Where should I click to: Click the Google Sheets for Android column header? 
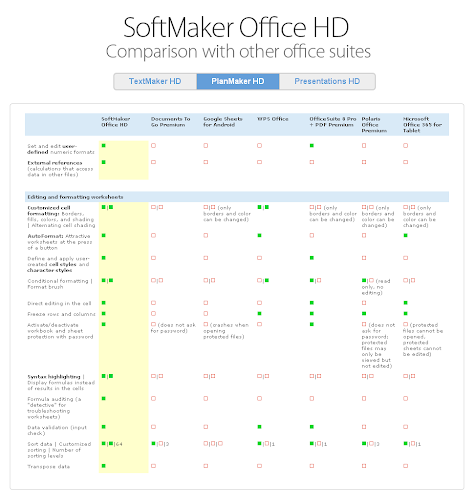223,122
